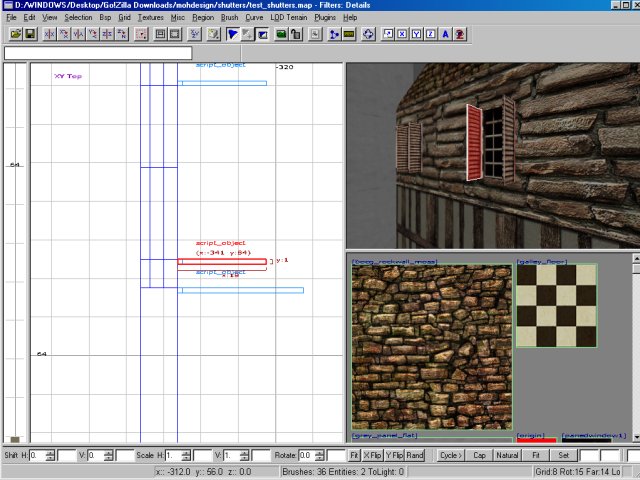This screenshot has width=640, height=480.
Task: Select the mossy rockwall texture thumbnail
Action: click(x=431, y=347)
